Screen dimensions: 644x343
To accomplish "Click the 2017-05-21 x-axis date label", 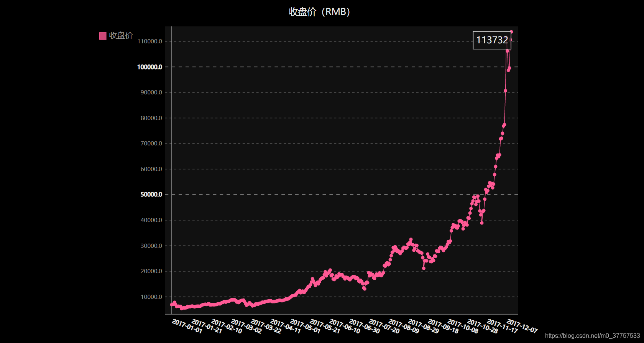I will coord(325,326).
